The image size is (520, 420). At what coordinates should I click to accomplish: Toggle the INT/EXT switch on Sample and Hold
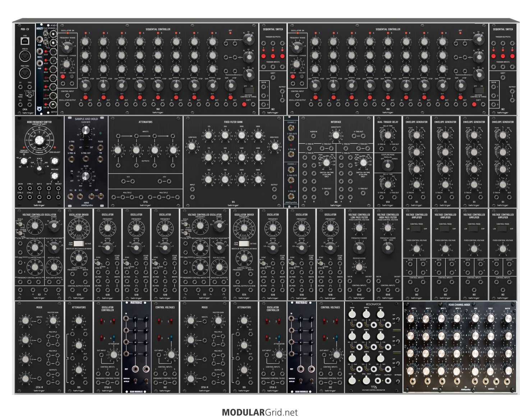(x=86, y=147)
